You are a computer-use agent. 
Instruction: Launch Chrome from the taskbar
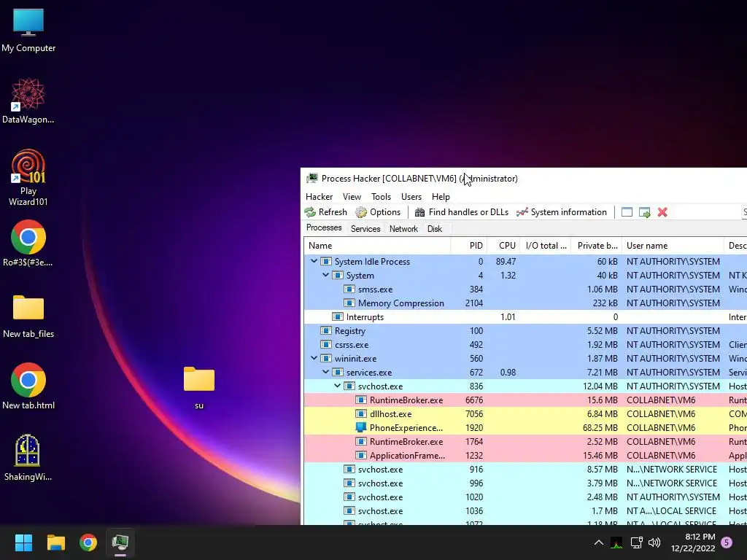coord(88,542)
